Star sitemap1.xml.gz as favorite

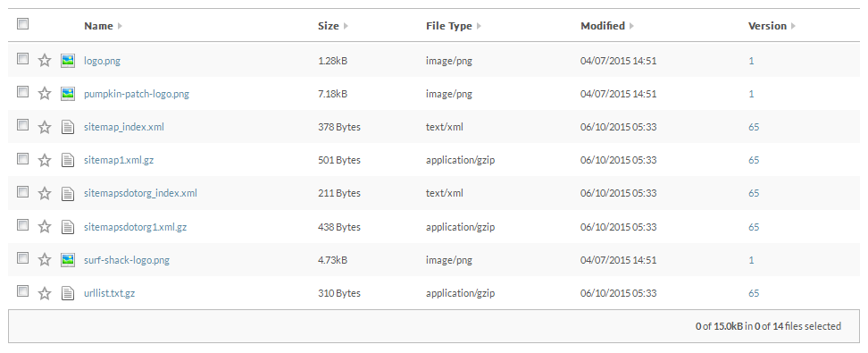[x=45, y=160]
